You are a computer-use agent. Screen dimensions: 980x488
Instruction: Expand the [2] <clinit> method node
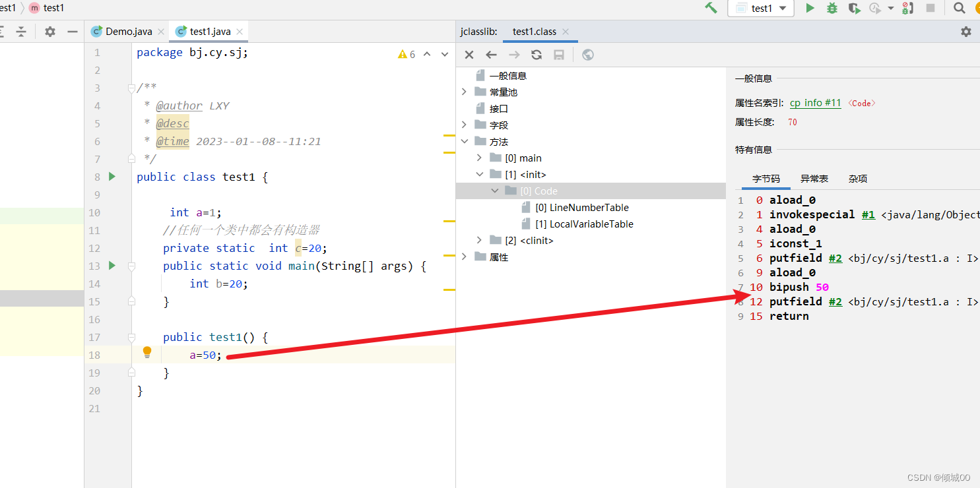click(x=480, y=241)
